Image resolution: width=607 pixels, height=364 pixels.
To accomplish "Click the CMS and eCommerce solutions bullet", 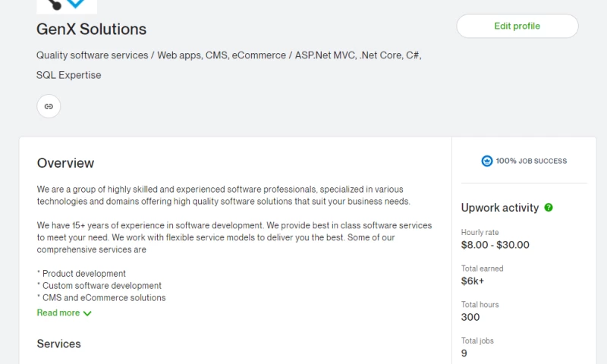I will point(103,298).
